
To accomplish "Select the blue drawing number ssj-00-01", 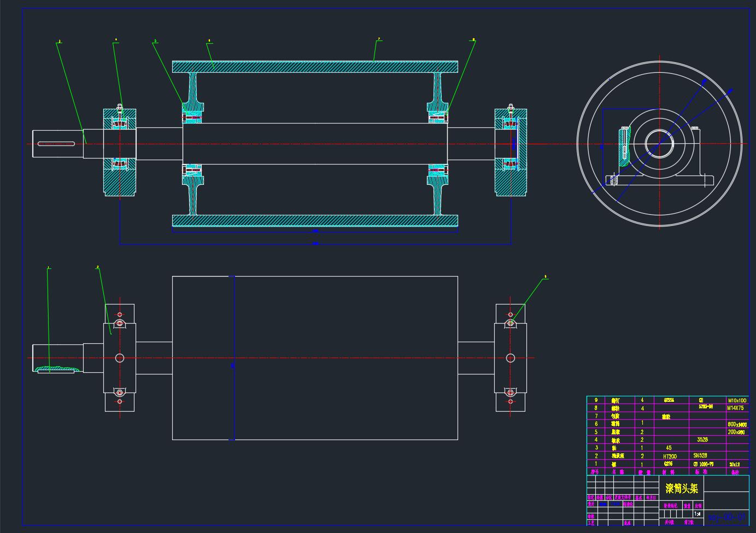I will point(726,517).
